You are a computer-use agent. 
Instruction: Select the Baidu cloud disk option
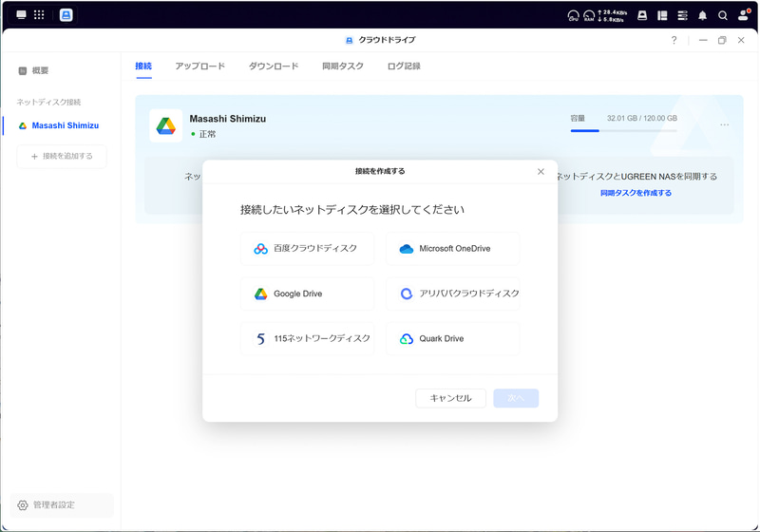tap(307, 249)
